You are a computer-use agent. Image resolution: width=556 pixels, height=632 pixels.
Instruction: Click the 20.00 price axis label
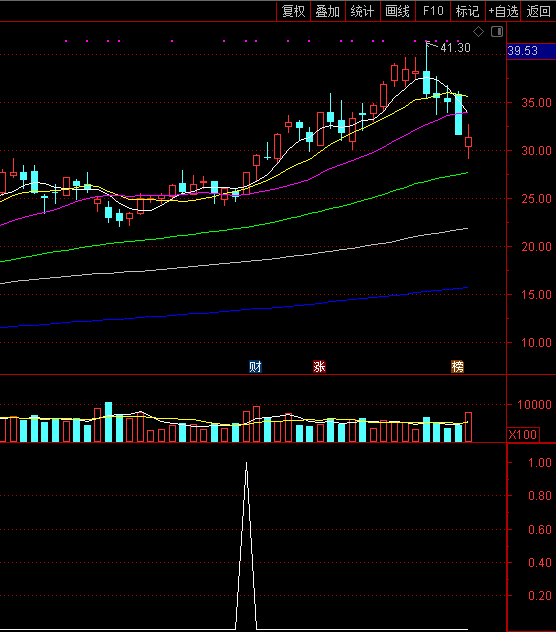[x=536, y=247]
